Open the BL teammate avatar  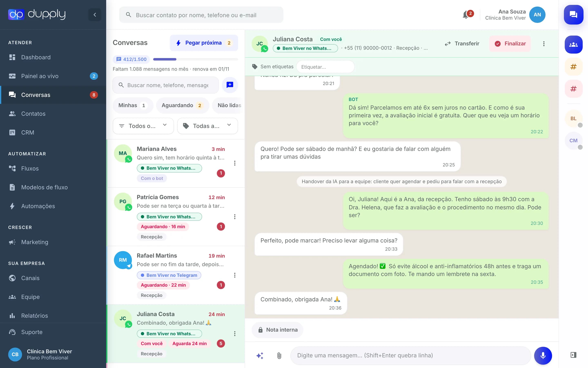(x=574, y=119)
